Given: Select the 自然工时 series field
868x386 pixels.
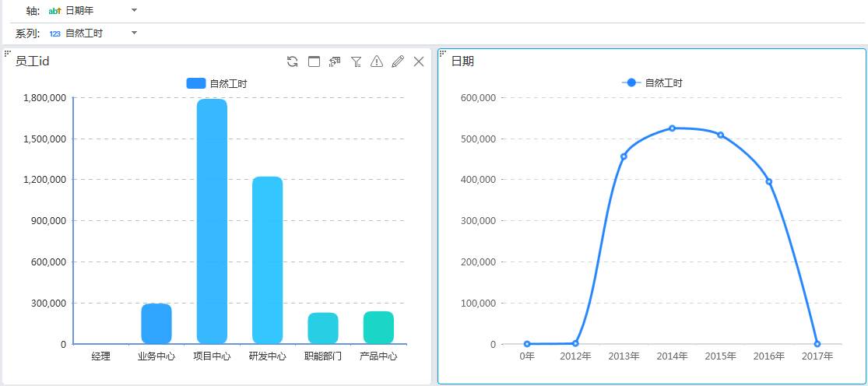Looking at the screenshot, I should tap(84, 33).
